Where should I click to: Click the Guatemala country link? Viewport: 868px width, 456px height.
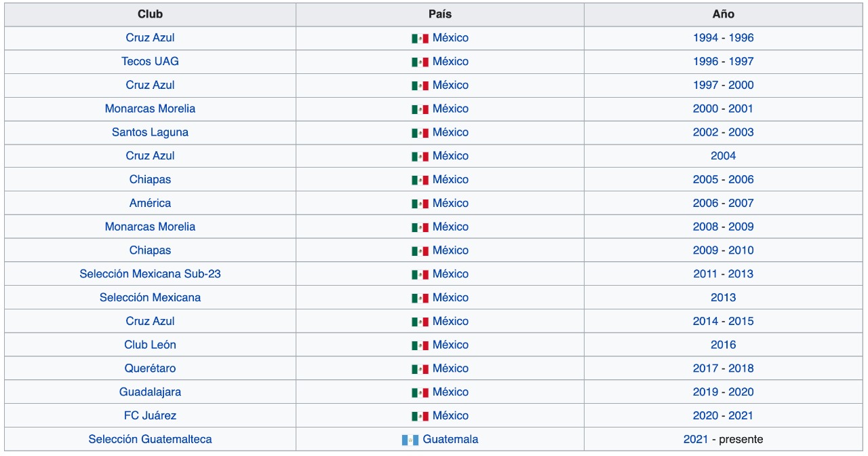click(x=450, y=439)
